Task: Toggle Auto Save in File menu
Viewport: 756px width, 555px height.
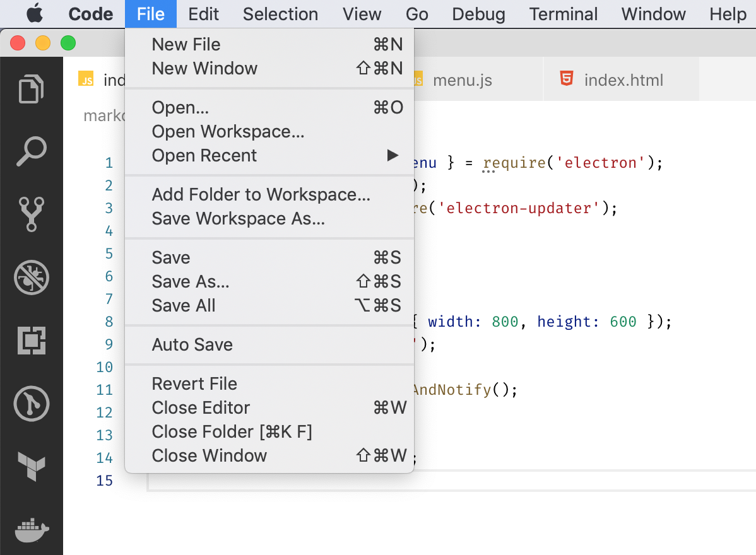Action: [269, 344]
